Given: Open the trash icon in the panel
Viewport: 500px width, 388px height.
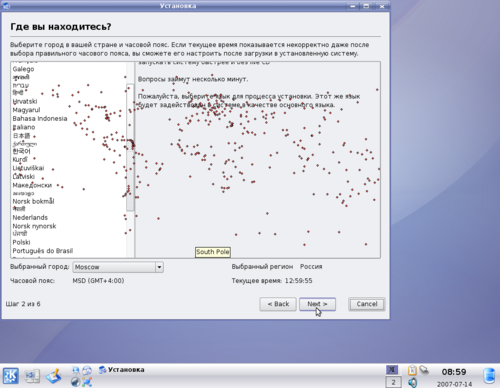Looking at the screenshot, I should coord(489,376).
